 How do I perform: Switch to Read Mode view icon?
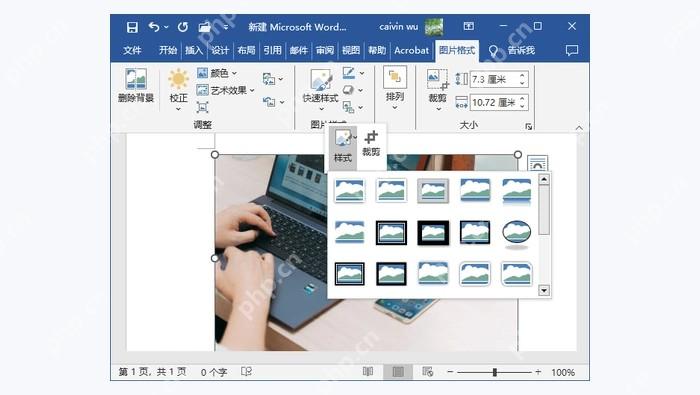click(x=367, y=371)
